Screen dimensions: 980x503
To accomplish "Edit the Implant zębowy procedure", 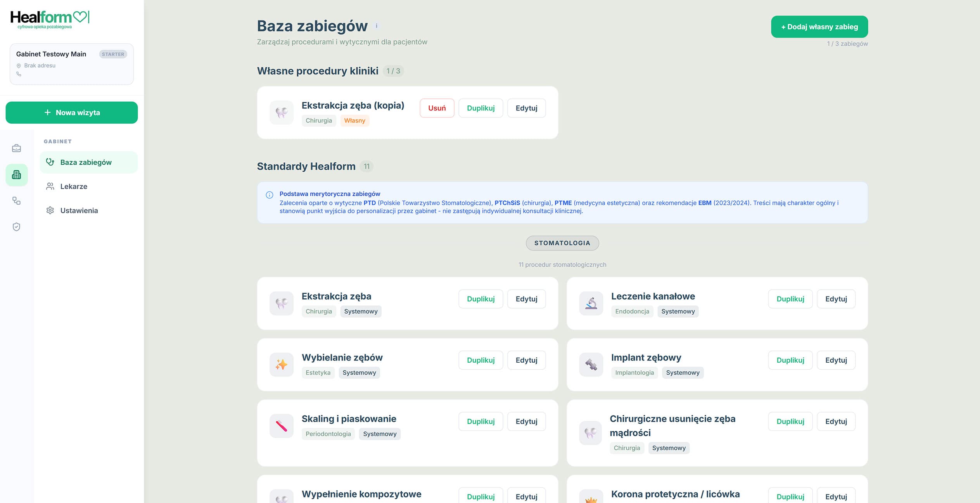I will click(x=836, y=360).
